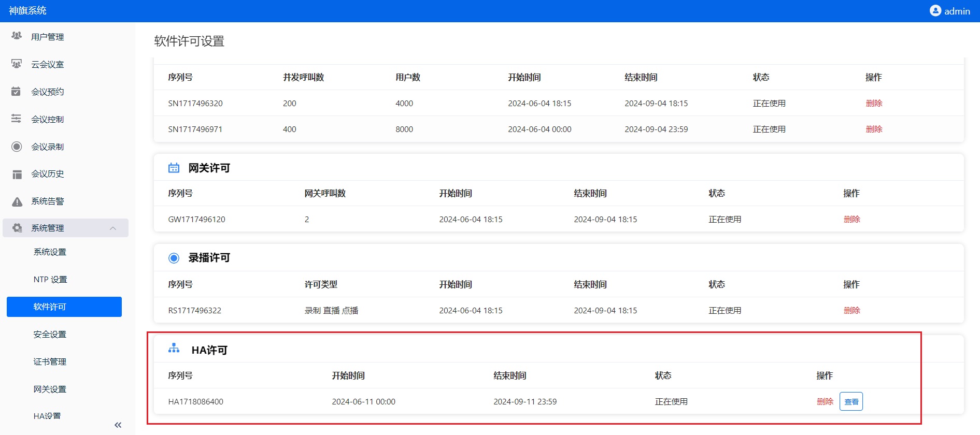Click 正在使用 status in HA许可 row
The image size is (980, 435).
coord(671,401)
